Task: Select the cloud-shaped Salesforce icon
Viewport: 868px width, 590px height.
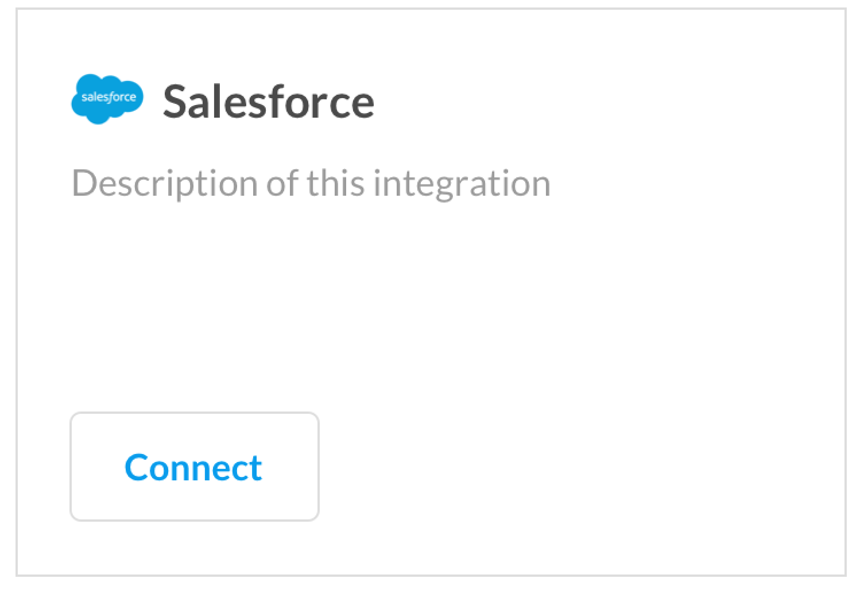Action: pyautogui.click(x=107, y=99)
